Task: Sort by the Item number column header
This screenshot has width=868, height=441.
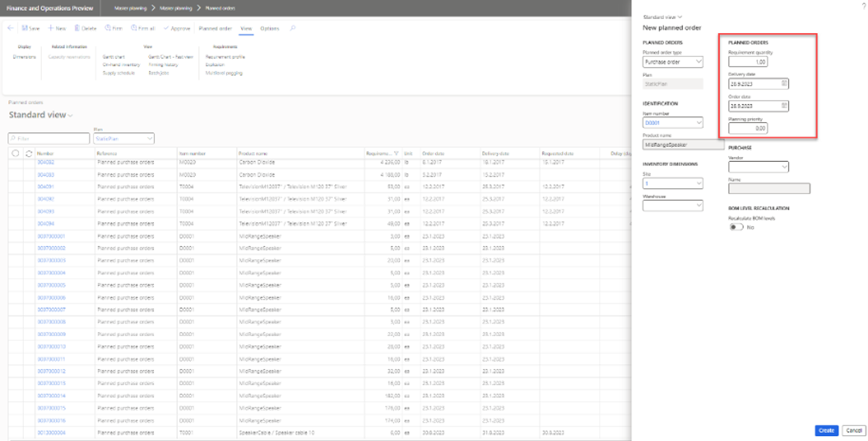Action: [191, 153]
